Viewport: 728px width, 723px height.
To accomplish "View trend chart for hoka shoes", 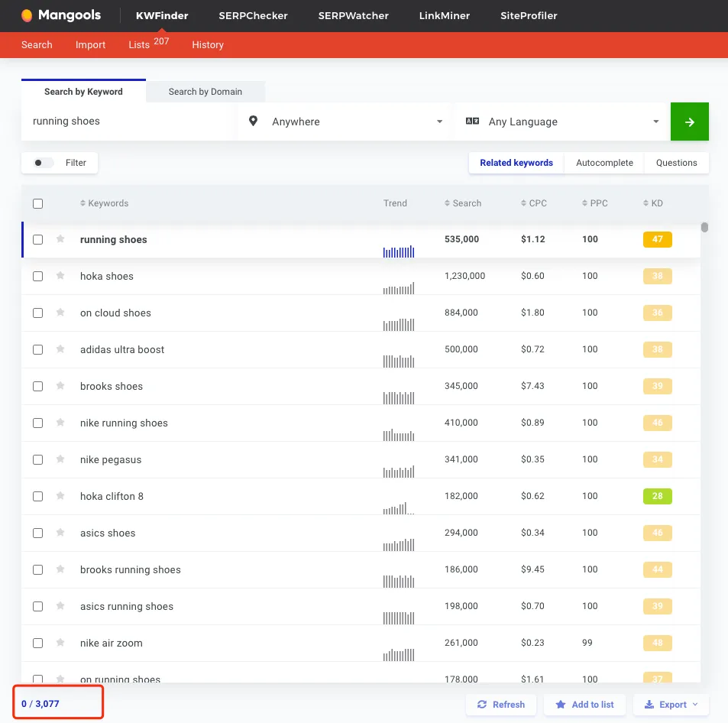I will [x=399, y=288].
